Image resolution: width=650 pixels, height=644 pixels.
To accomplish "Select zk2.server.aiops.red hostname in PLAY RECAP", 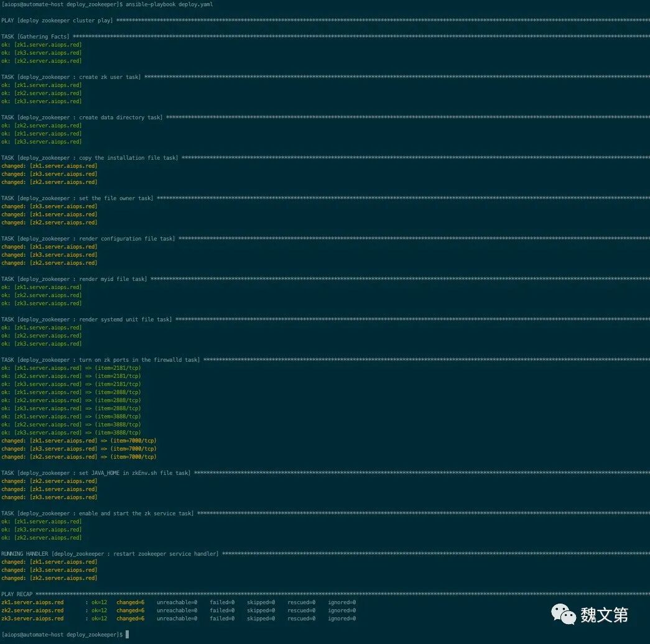I will pos(33,610).
